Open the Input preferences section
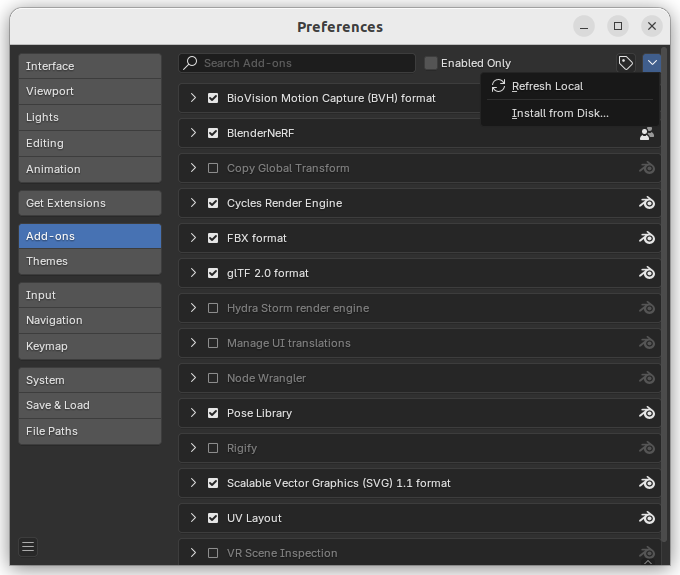680x575 pixels. tap(90, 295)
